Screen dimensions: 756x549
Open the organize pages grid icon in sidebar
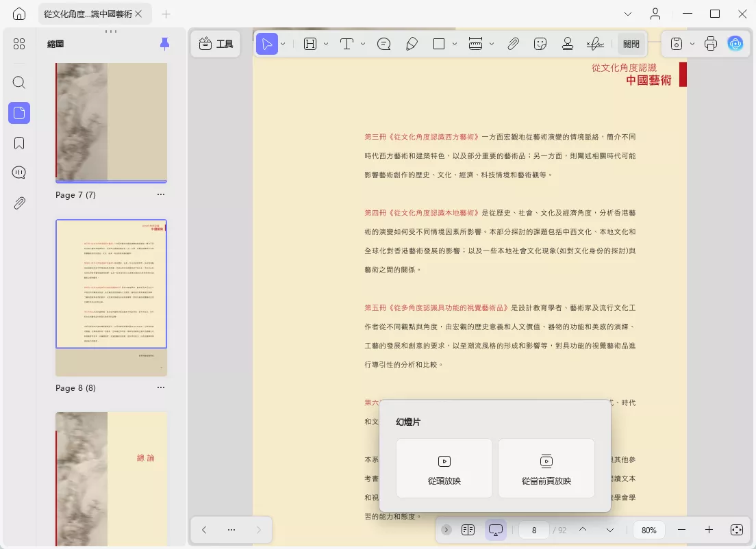pyautogui.click(x=18, y=44)
